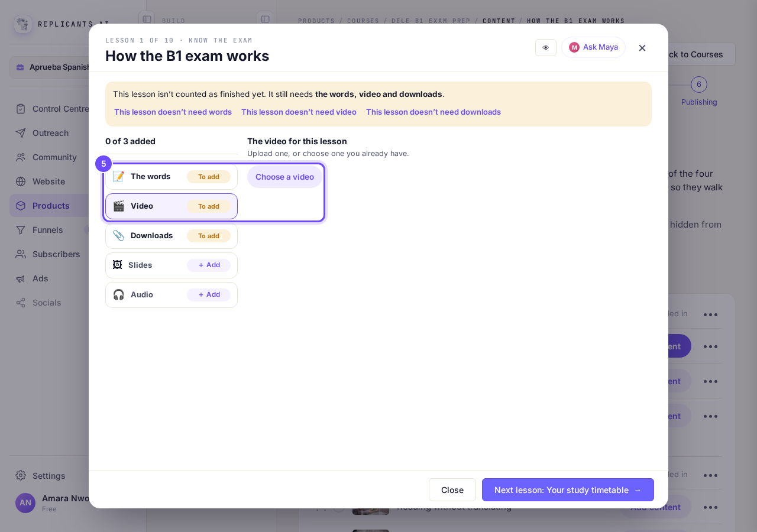Click the Control Centre sidebar icon
This screenshot has width=757, height=532.
coord(21,109)
